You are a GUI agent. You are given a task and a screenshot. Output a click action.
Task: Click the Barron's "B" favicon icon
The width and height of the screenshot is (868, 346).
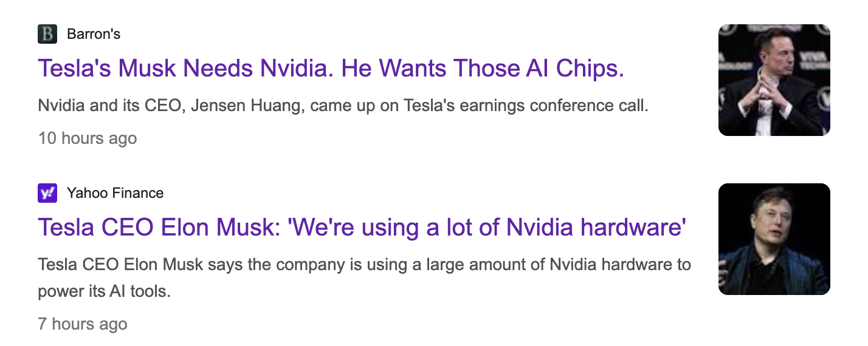47,34
